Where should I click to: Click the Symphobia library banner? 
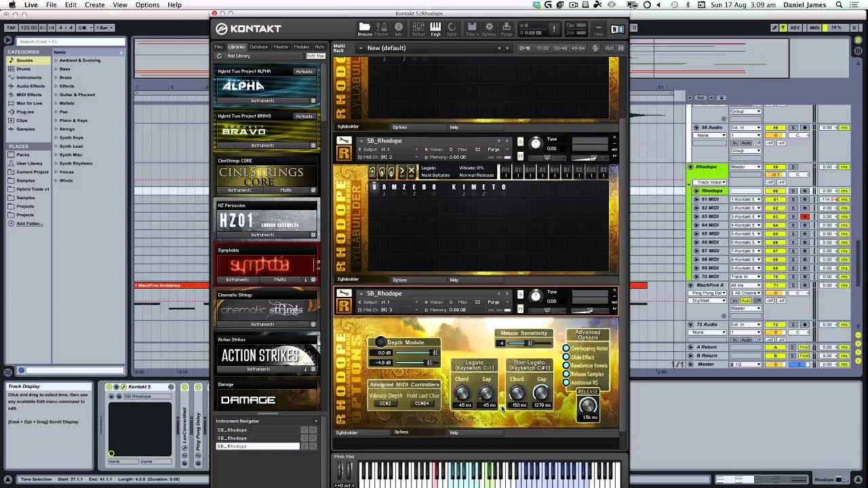(266, 264)
